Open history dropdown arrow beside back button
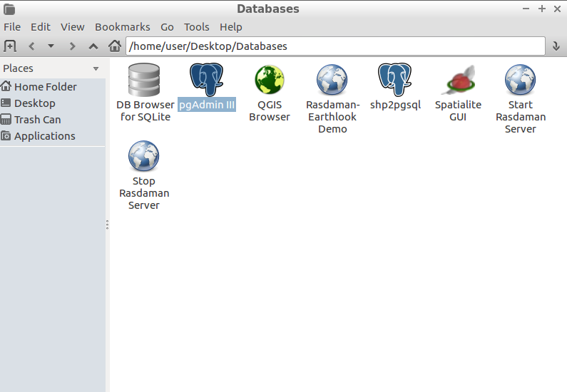Viewport: 567px width, 392px height. pos(51,46)
